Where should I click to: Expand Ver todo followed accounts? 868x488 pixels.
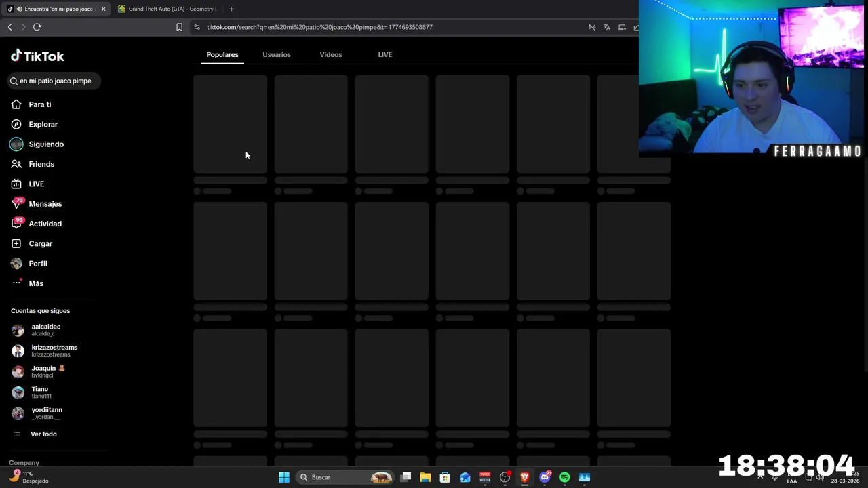point(36,434)
